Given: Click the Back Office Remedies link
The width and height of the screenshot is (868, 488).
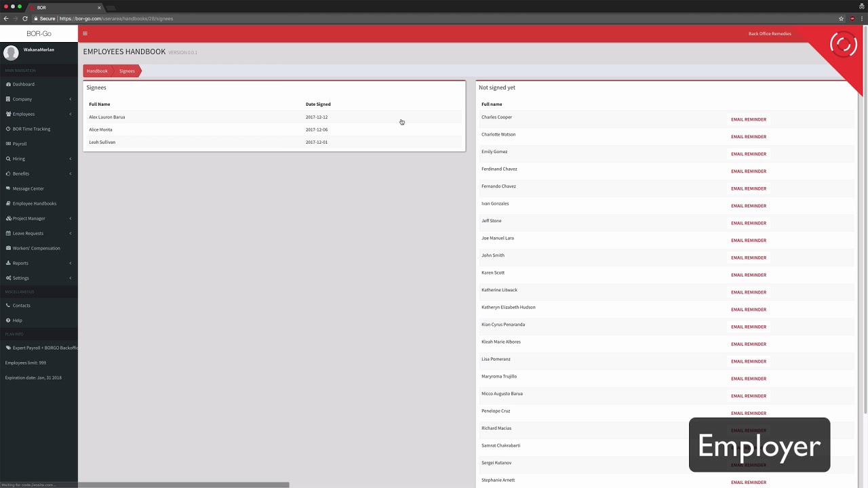Looking at the screenshot, I should (770, 33).
